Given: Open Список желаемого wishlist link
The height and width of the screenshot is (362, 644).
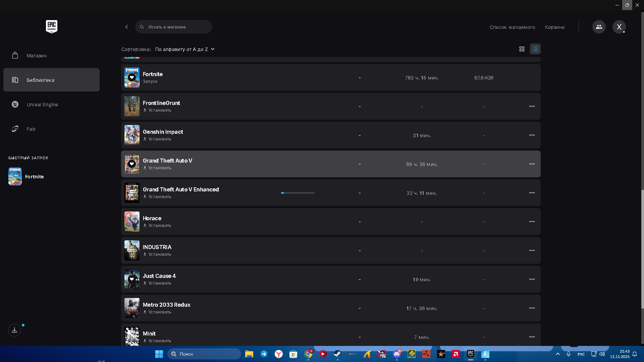Looking at the screenshot, I should [x=512, y=27].
